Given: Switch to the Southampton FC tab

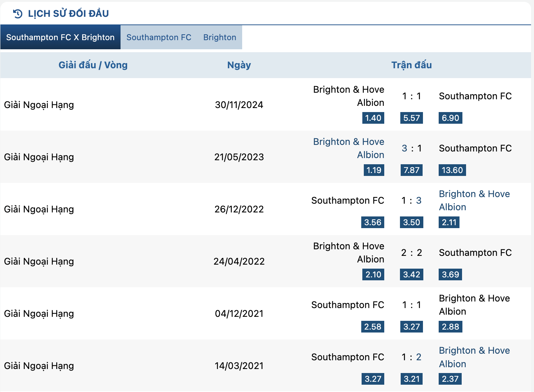Looking at the screenshot, I should [159, 37].
